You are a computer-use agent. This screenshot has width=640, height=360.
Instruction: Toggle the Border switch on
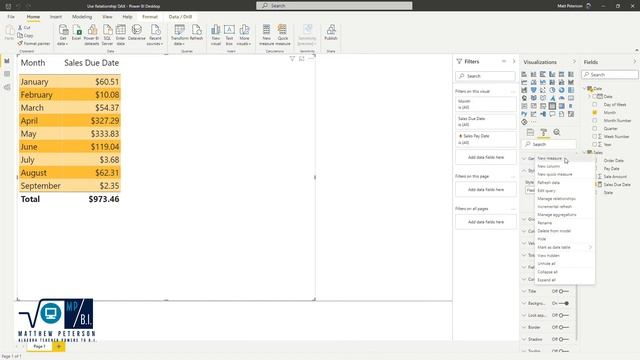pyautogui.click(x=564, y=327)
